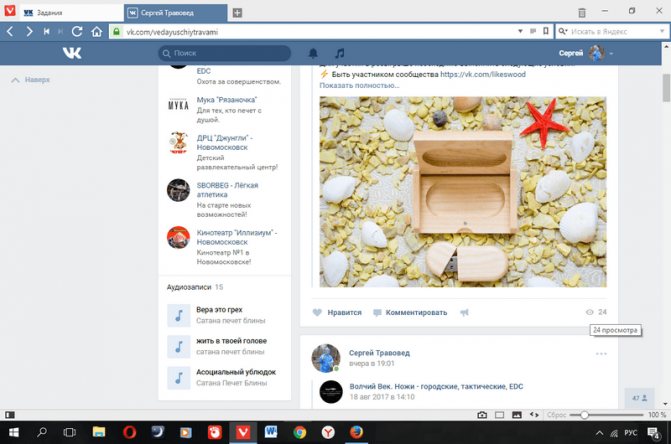671x444 pixels.
Task: Select the Сергей Травовед tab
Action: pyautogui.click(x=175, y=13)
